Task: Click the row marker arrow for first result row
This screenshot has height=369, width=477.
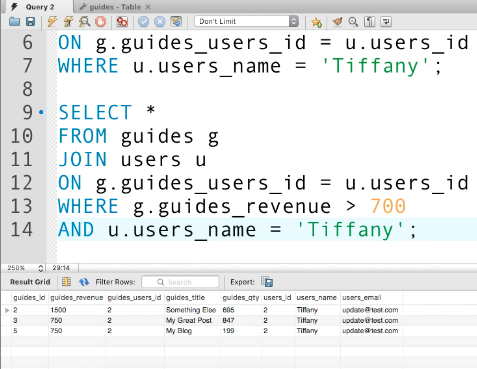Action: (x=7, y=310)
